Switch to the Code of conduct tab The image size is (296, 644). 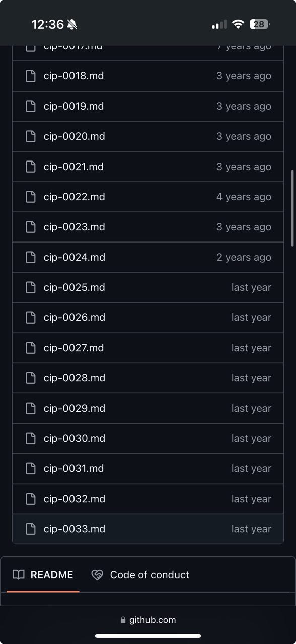coord(140,575)
